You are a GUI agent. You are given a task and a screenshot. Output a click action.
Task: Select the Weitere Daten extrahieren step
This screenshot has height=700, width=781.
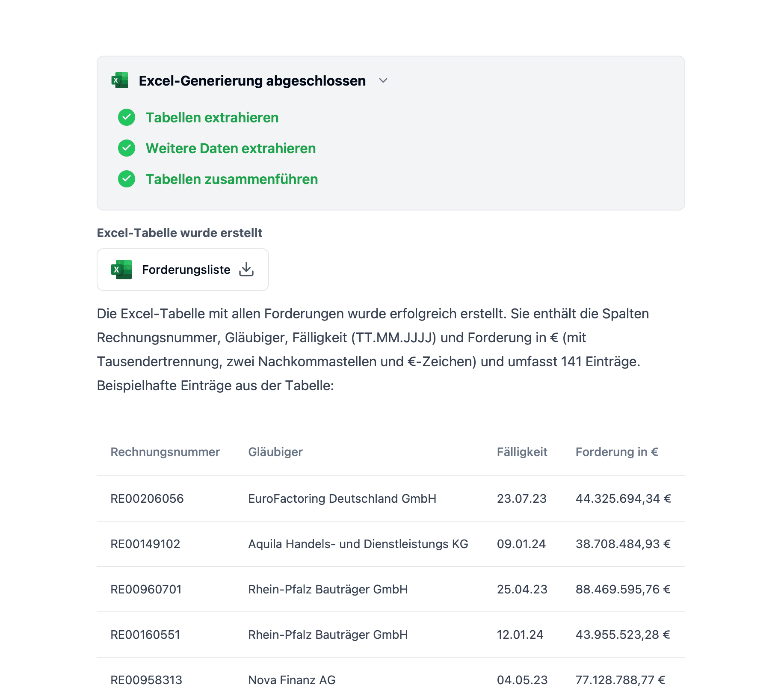point(231,148)
